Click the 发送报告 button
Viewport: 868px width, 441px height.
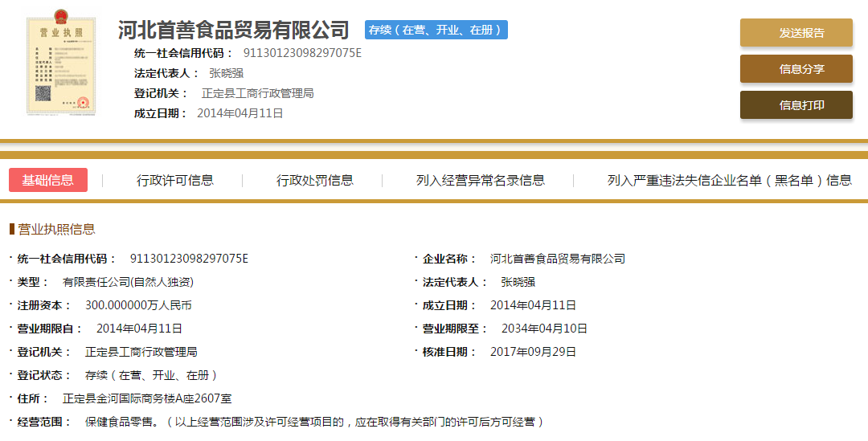(796, 33)
